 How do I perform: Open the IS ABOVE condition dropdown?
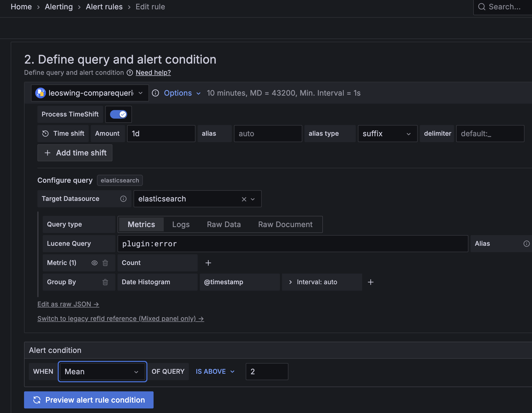(x=215, y=372)
